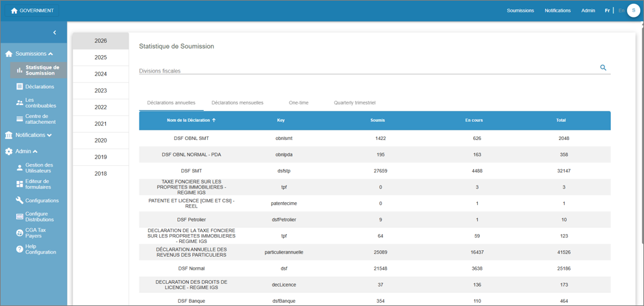
Task: Click the Help Configuration question mark icon
Action: (19, 249)
